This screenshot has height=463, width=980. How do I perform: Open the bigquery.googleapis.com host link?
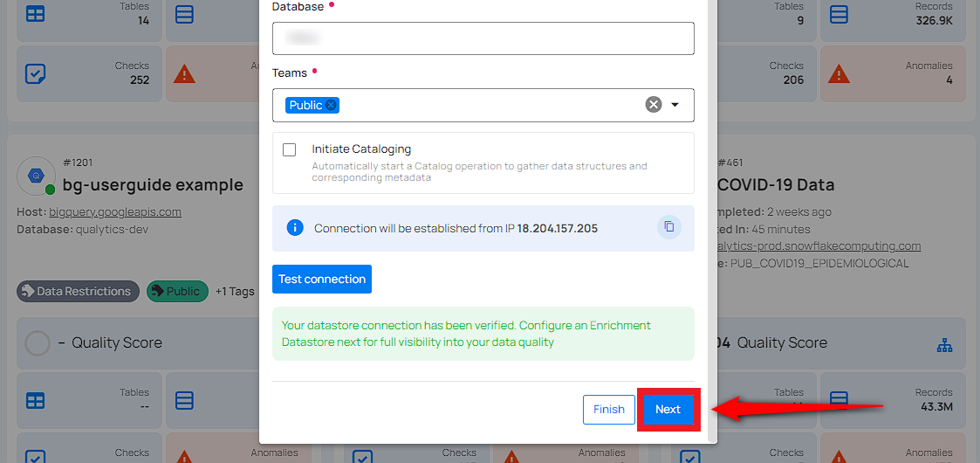[x=117, y=211]
